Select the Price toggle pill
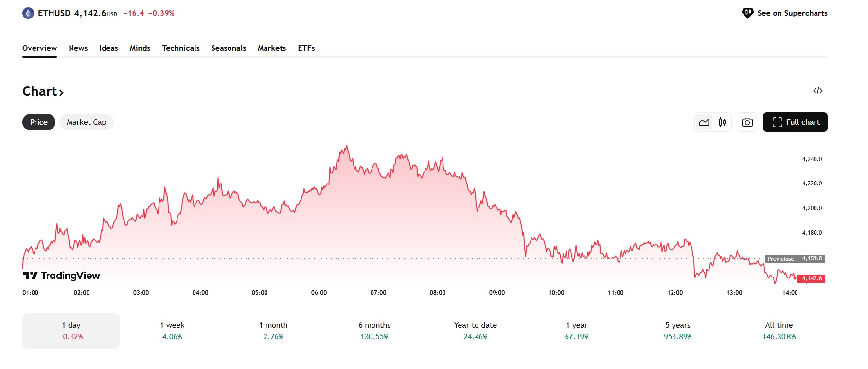Image resolution: width=868 pixels, height=369 pixels. click(39, 122)
